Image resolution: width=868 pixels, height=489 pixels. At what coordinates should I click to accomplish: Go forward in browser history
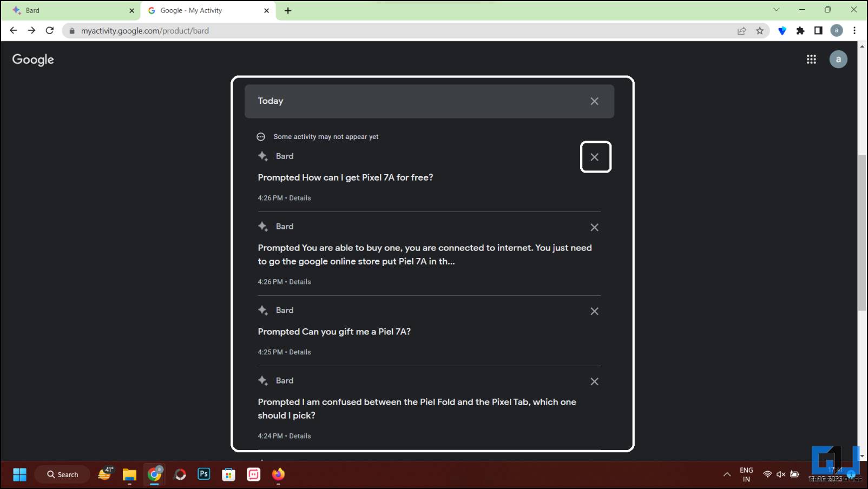coord(31,31)
